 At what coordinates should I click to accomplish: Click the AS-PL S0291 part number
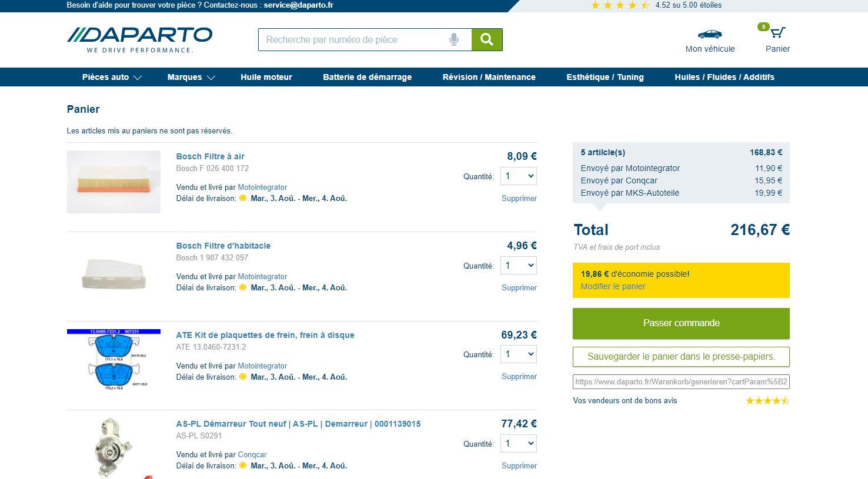(x=199, y=436)
